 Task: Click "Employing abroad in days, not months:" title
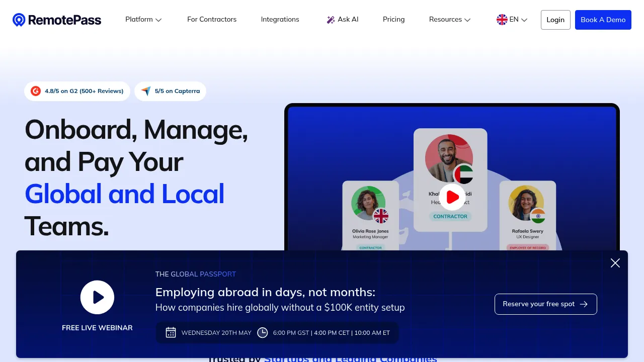265,292
